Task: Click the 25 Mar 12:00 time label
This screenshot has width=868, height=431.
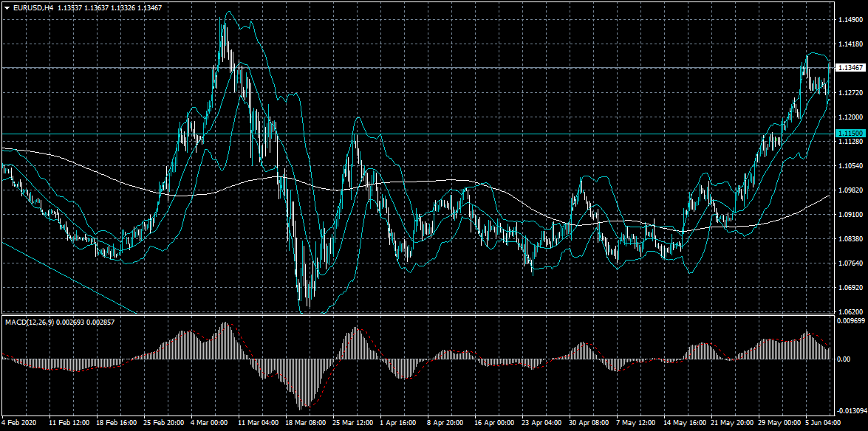Action: coord(353,423)
